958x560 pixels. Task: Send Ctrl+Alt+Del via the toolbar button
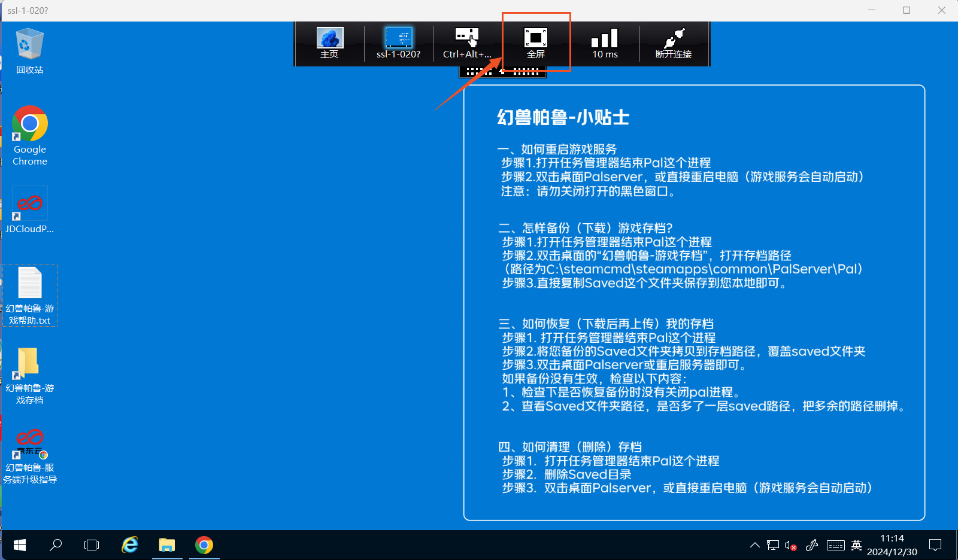(x=467, y=44)
